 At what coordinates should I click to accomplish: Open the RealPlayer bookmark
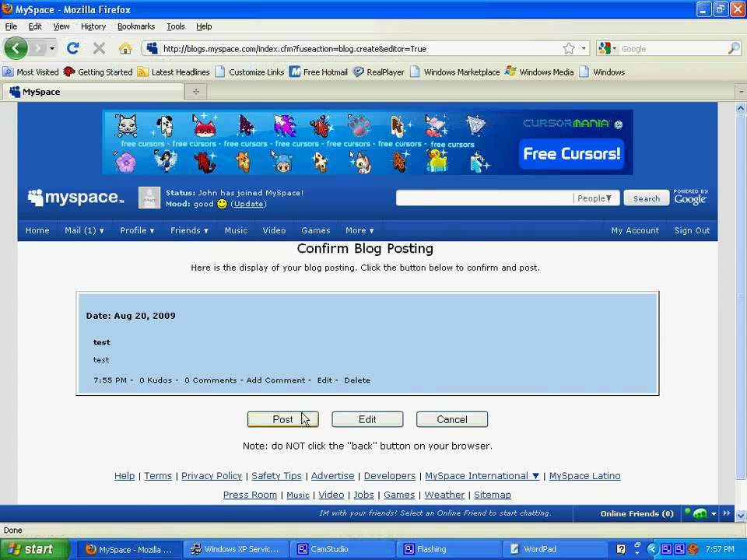click(380, 72)
